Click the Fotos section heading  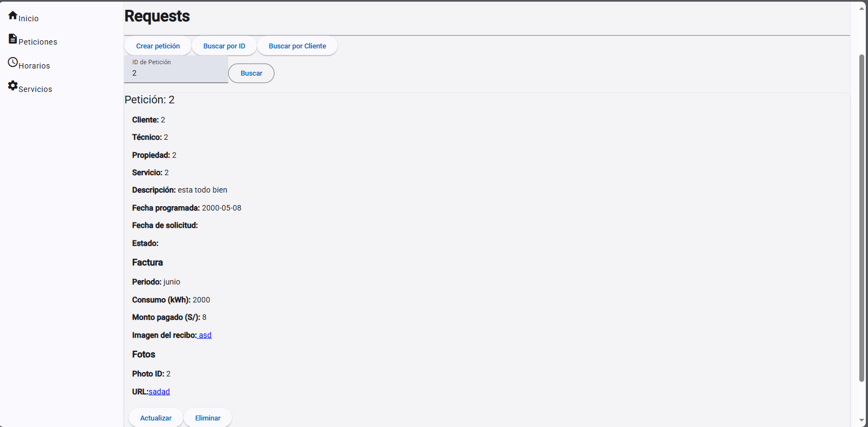[x=144, y=354]
